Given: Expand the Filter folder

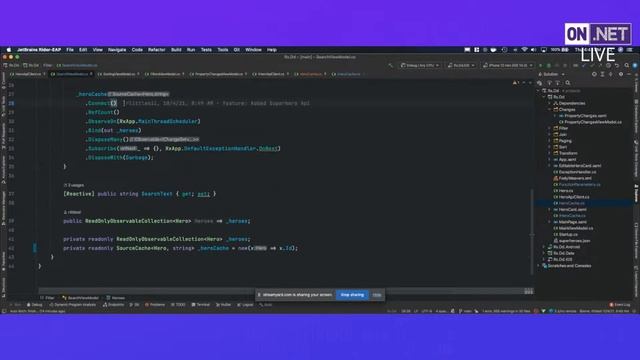Looking at the screenshot, I should [549, 128].
